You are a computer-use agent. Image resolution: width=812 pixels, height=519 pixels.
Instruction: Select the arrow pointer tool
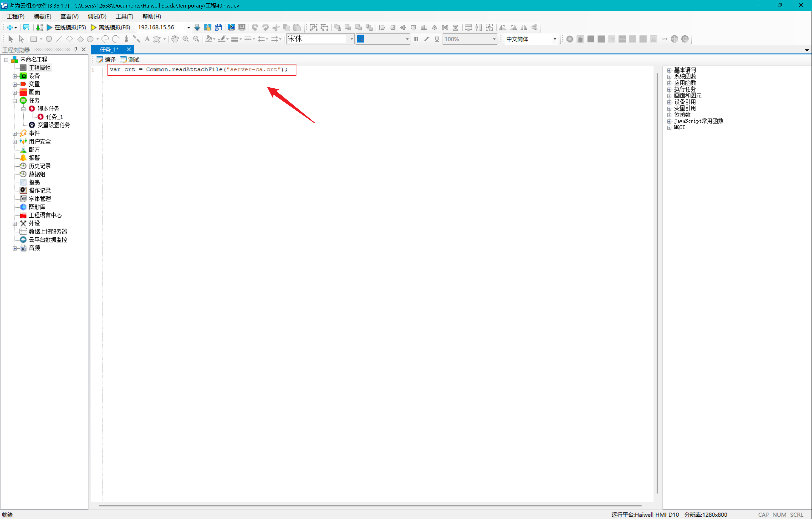[10, 39]
